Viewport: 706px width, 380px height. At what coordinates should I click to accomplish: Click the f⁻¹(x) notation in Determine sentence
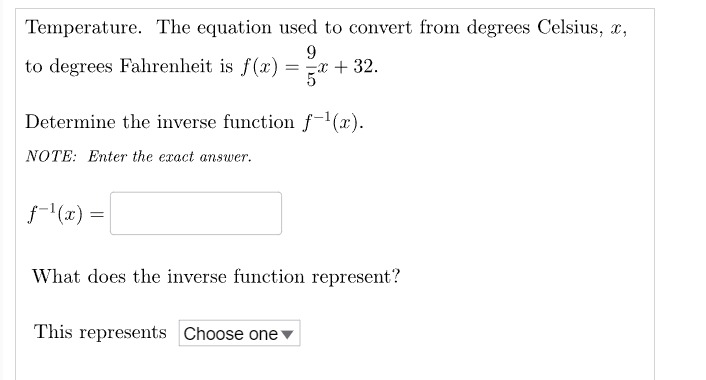tap(332, 122)
